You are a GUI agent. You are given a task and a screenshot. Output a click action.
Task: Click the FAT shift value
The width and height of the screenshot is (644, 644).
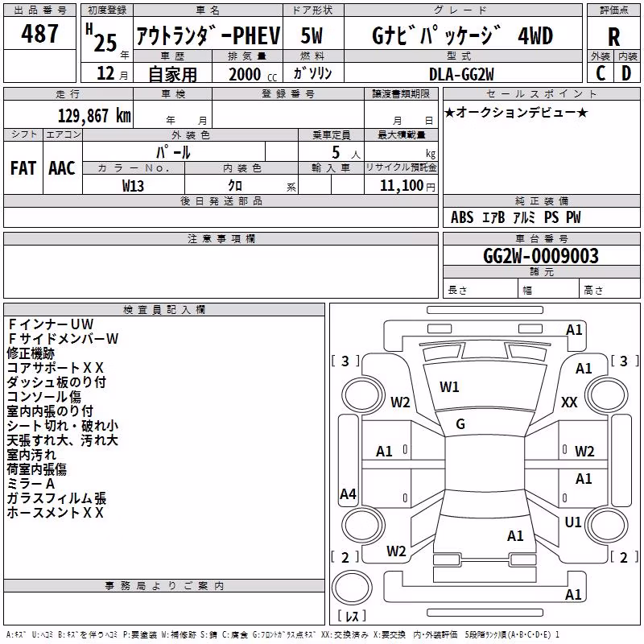coord(23,168)
